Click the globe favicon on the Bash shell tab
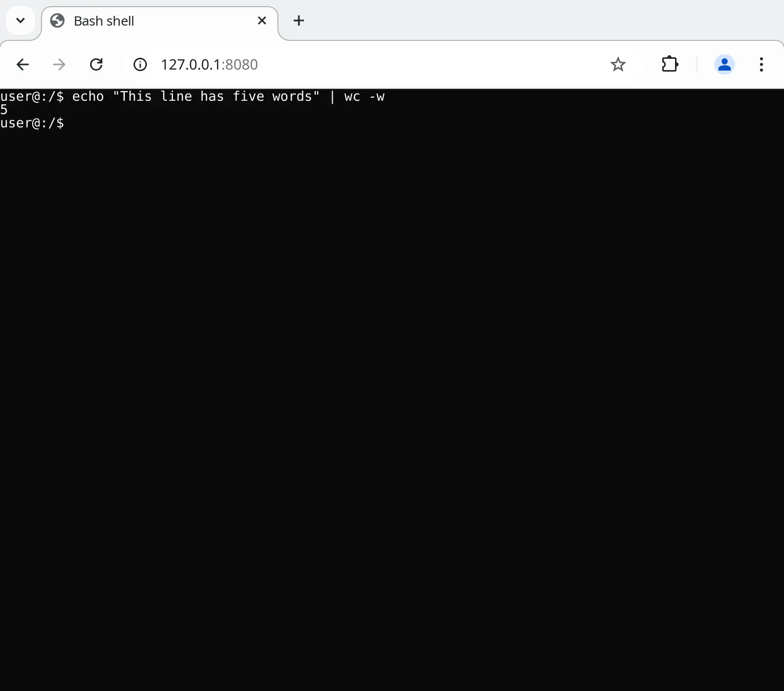This screenshot has width=784, height=691. tap(57, 20)
